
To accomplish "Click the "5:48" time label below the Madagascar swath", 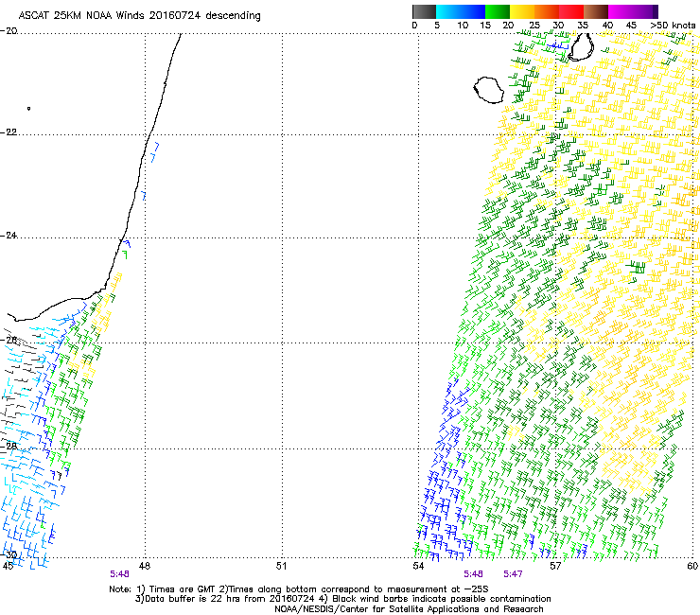I will tap(119, 574).
